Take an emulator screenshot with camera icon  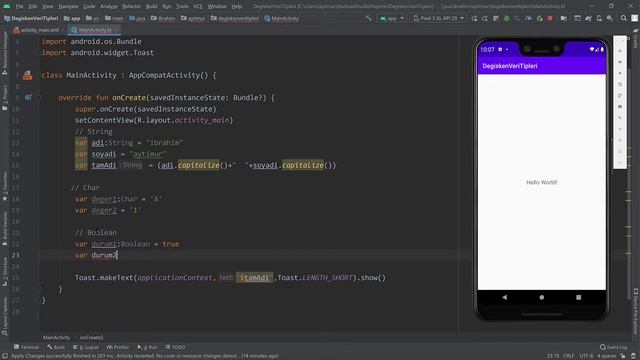point(620,107)
